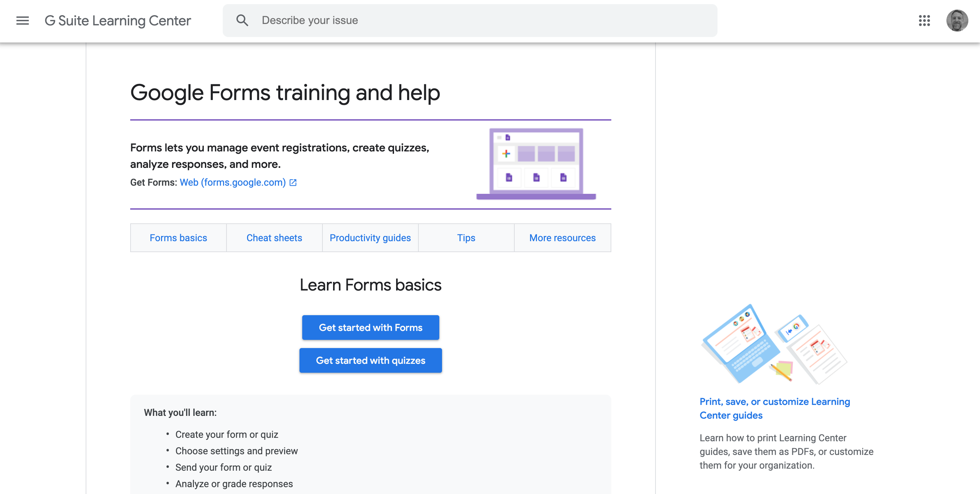This screenshot has width=980, height=494.
Task: Click the laptop and documents illustration
Action: point(774,344)
